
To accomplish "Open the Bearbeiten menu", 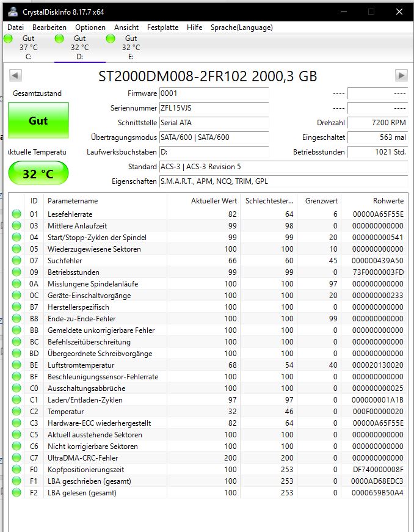I will click(49, 27).
